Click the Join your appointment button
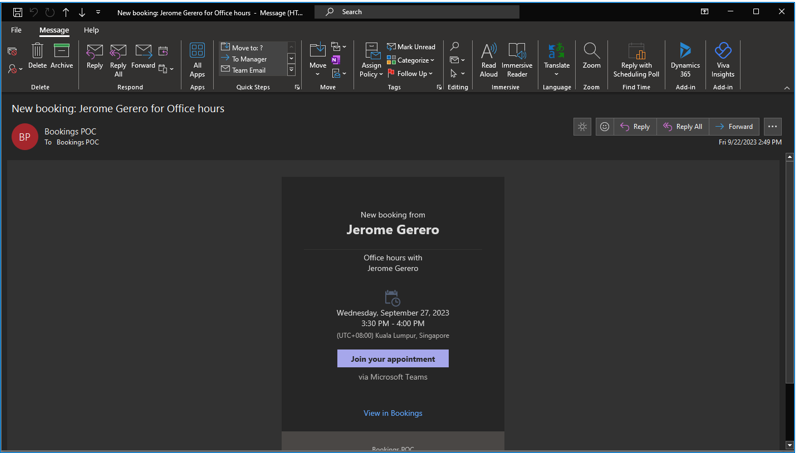 tap(392, 359)
